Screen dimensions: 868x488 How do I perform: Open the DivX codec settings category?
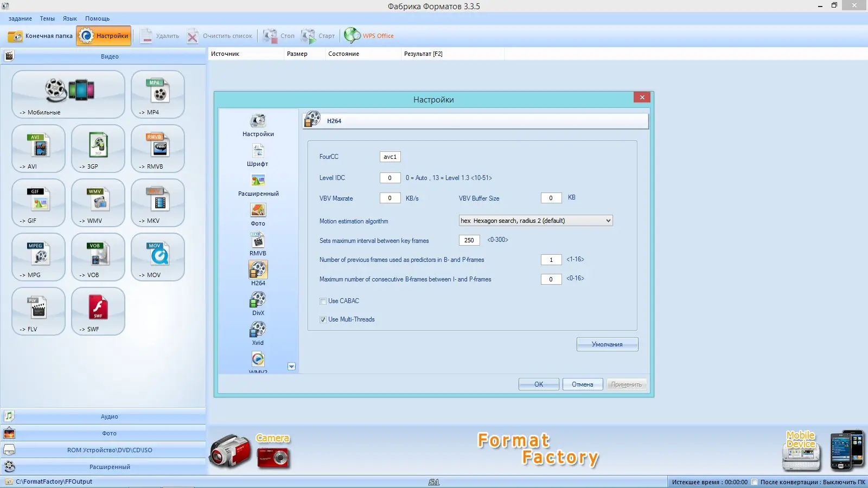click(x=258, y=304)
